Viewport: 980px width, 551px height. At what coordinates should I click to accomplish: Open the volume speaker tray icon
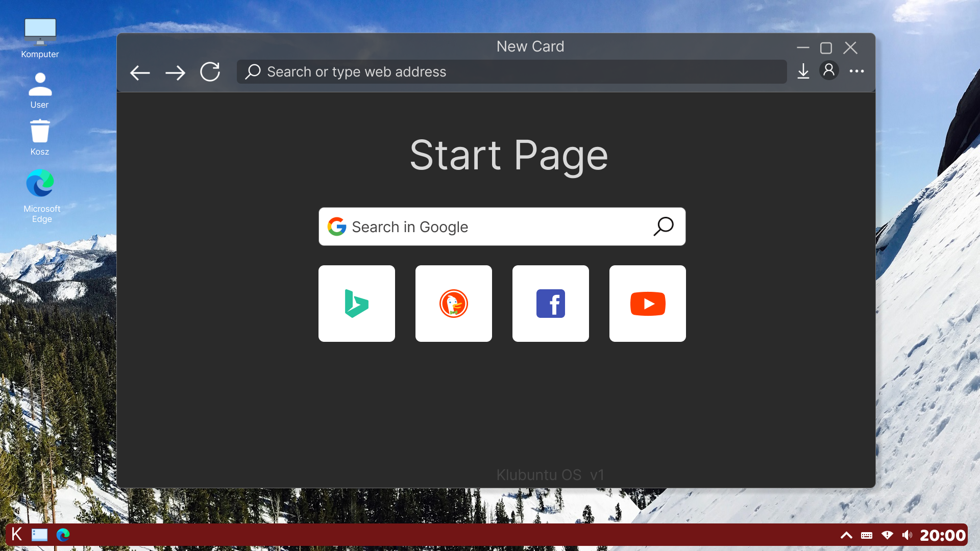[907, 535]
